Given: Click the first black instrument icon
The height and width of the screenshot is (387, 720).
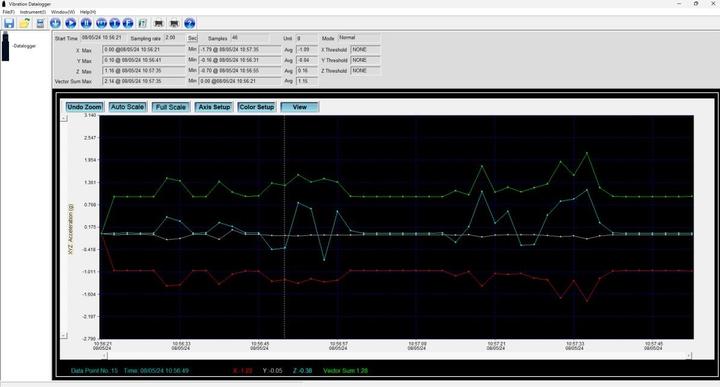Looking at the screenshot, I should tap(158, 23).
